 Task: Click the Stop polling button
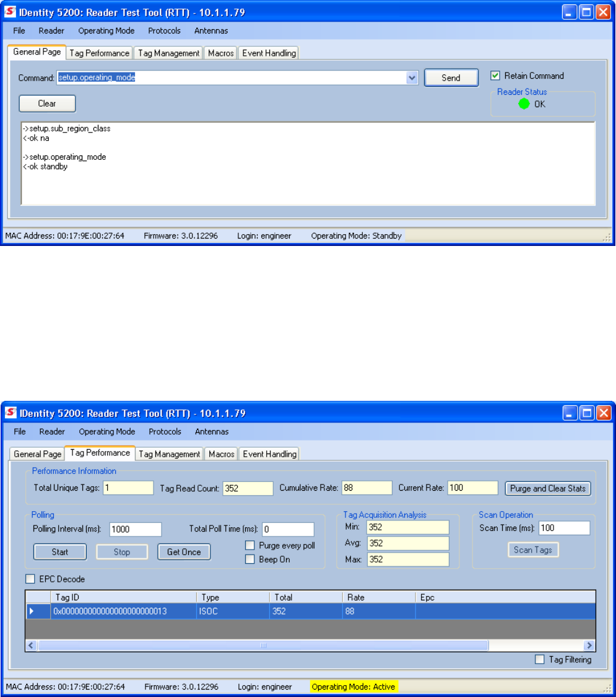122,552
